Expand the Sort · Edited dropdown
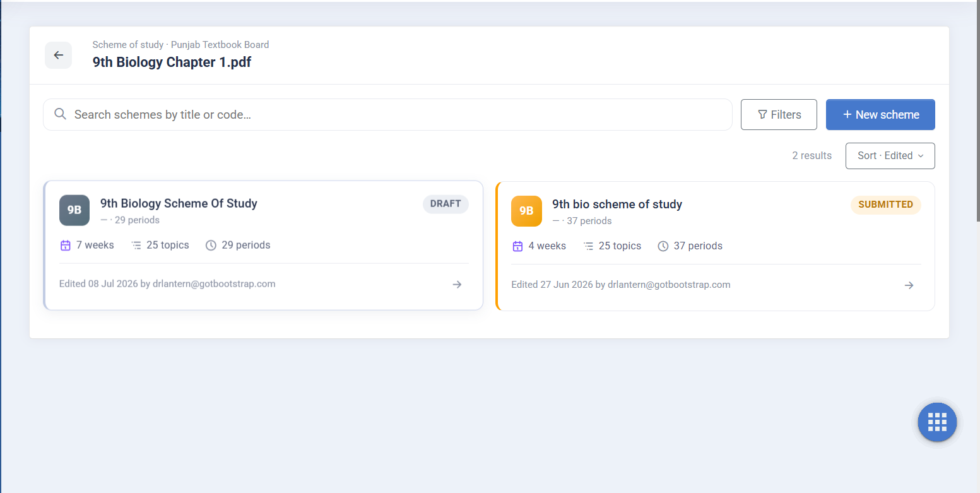This screenshot has width=980, height=493. [x=890, y=156]
